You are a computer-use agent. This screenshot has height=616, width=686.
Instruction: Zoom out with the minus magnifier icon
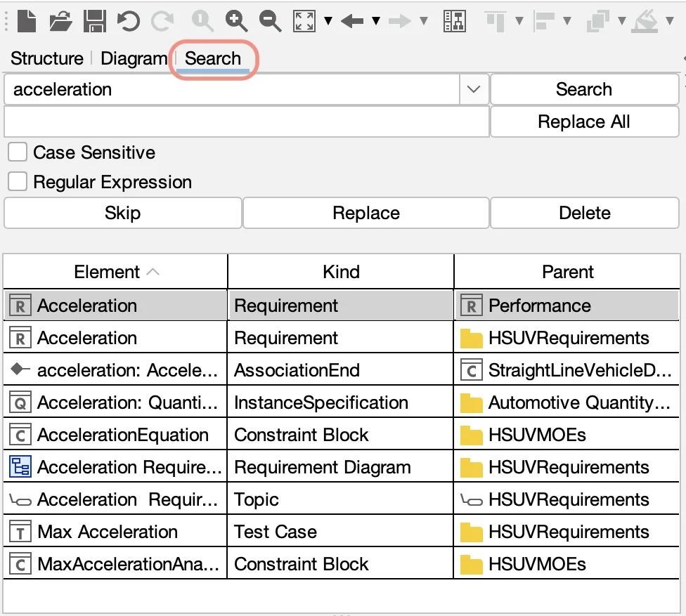270,21
